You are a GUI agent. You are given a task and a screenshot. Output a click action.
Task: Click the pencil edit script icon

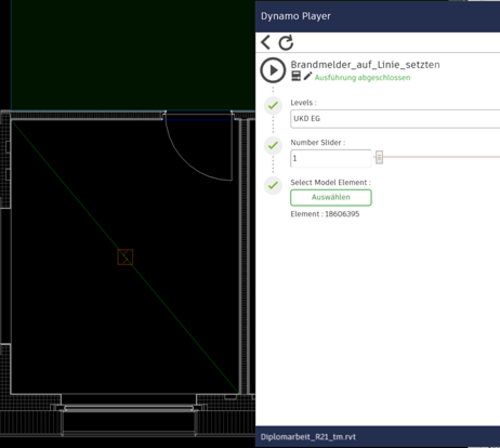[307, 76]
